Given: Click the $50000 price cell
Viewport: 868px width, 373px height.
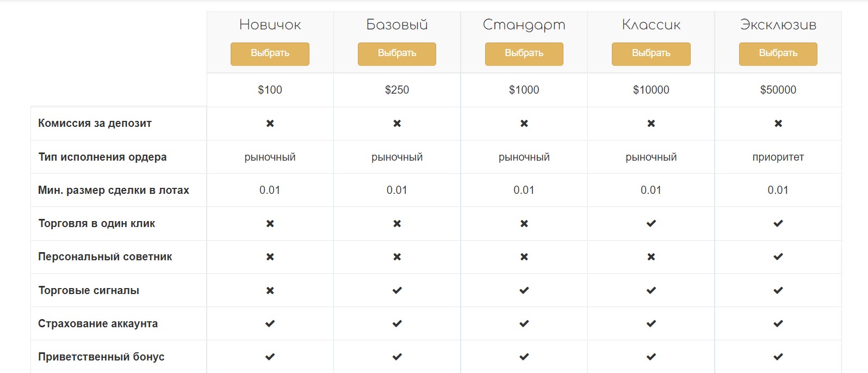Looking at the screenshot, I should pos(778,90).
